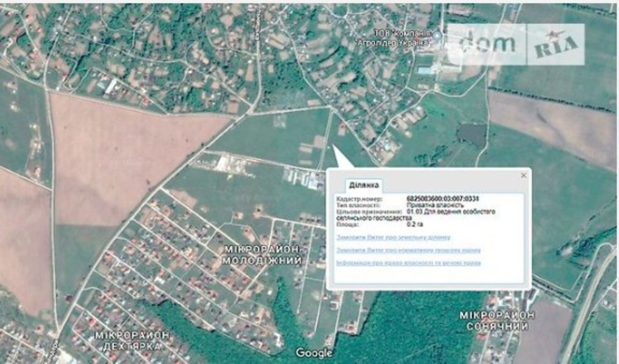Select the Ділянка tab
The image size is (619, 364).
pyautogui.click(x=365, y=186)
